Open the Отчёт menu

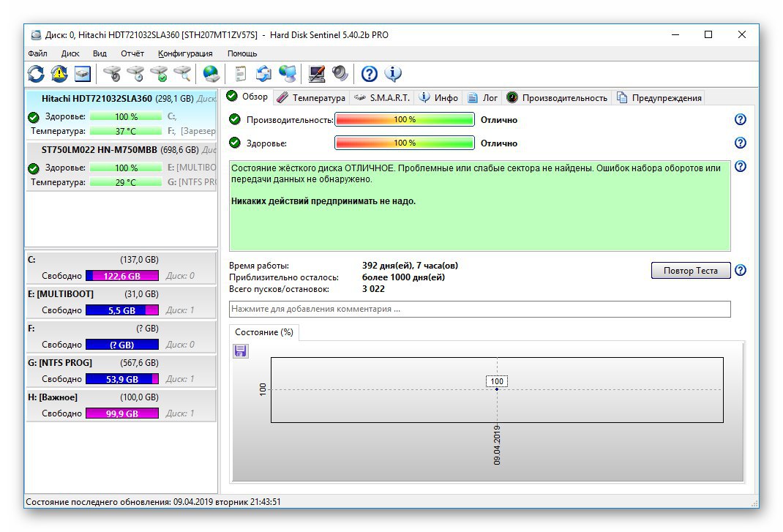[x=132, y=53]
